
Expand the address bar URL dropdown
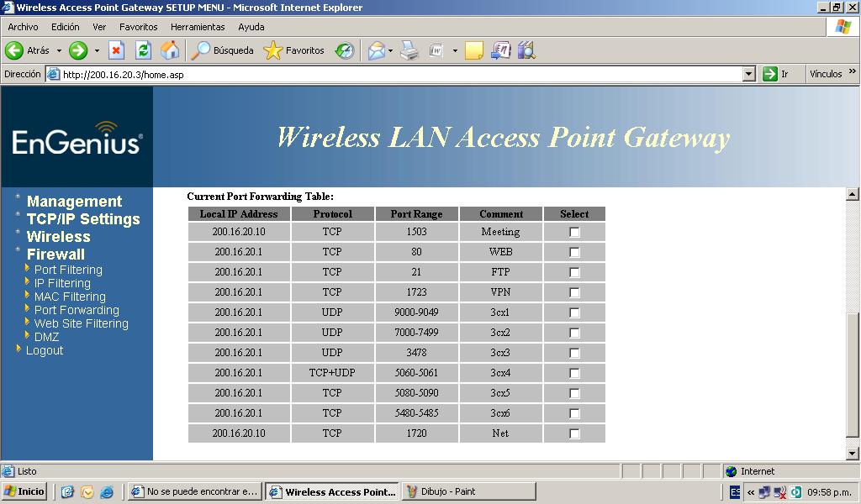(x=748, y=75)
